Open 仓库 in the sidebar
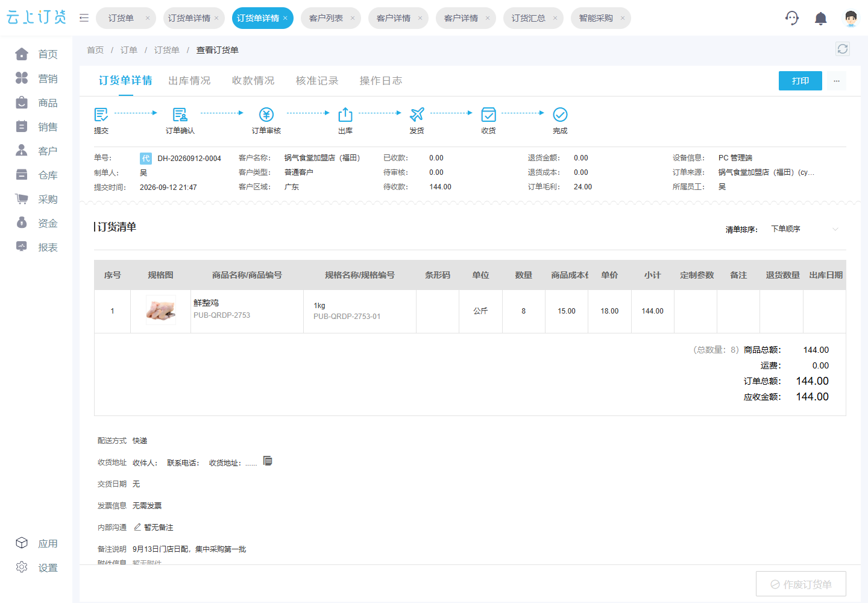The height and width of the screenshot is (603, 868). click(x=36, y=175)
